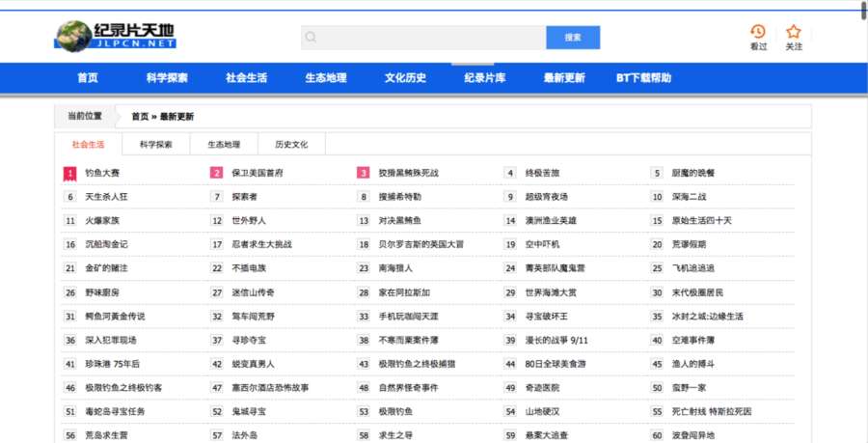Open item 26 野味厨房
868x443 pixels.
coord(102,292)
